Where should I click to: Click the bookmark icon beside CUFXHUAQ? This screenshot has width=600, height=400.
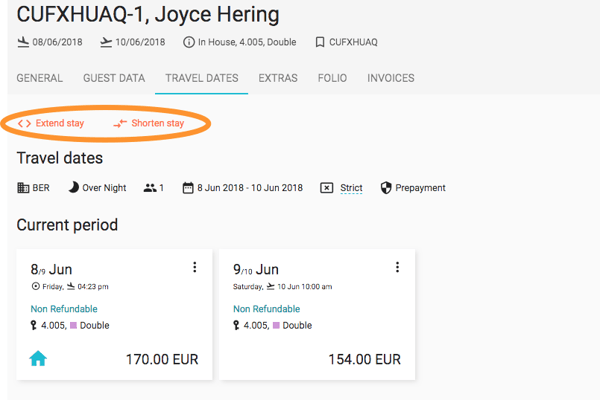pos(320,42)
